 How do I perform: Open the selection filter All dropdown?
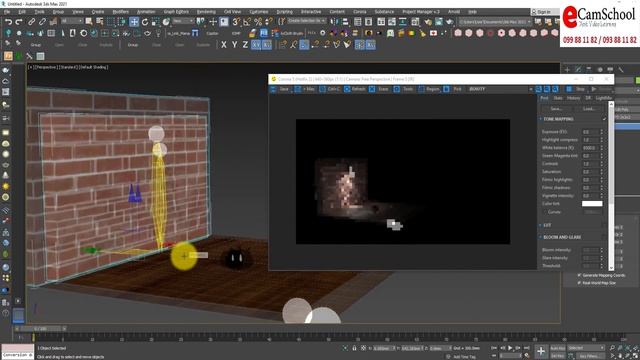click(72, 21)
